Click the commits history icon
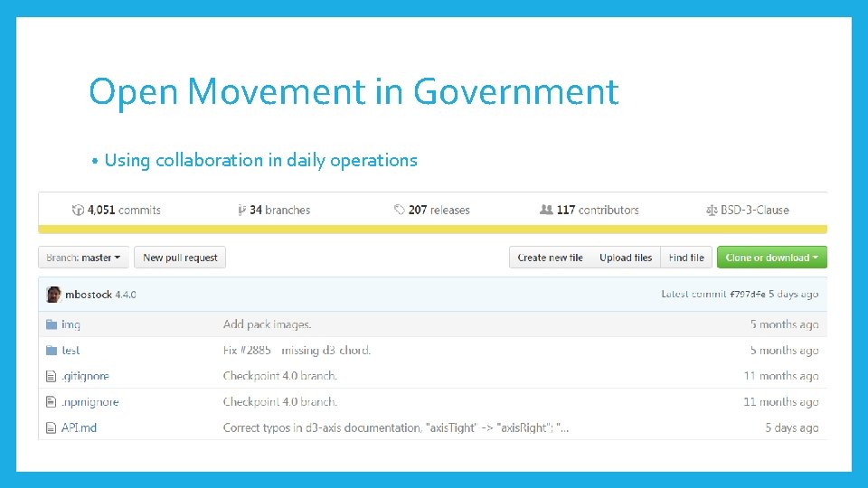This screenshot has height=488, width=868. point(78,211)
